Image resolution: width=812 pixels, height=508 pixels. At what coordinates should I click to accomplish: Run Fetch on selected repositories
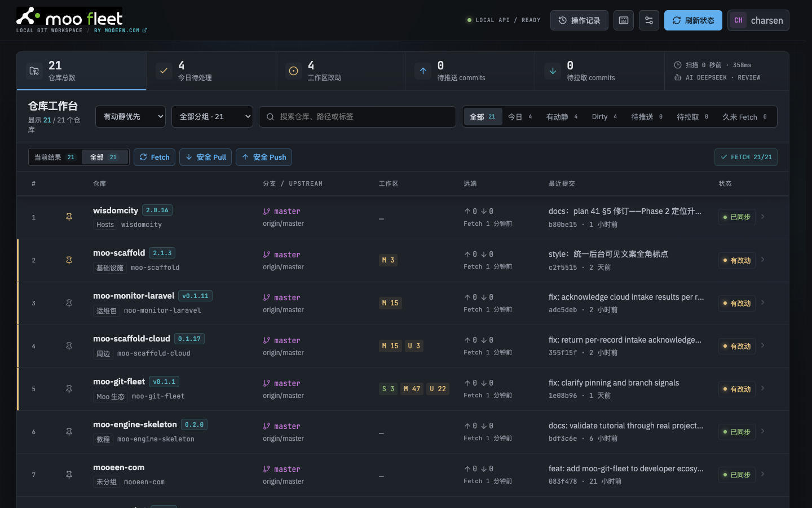pos(155,157)
